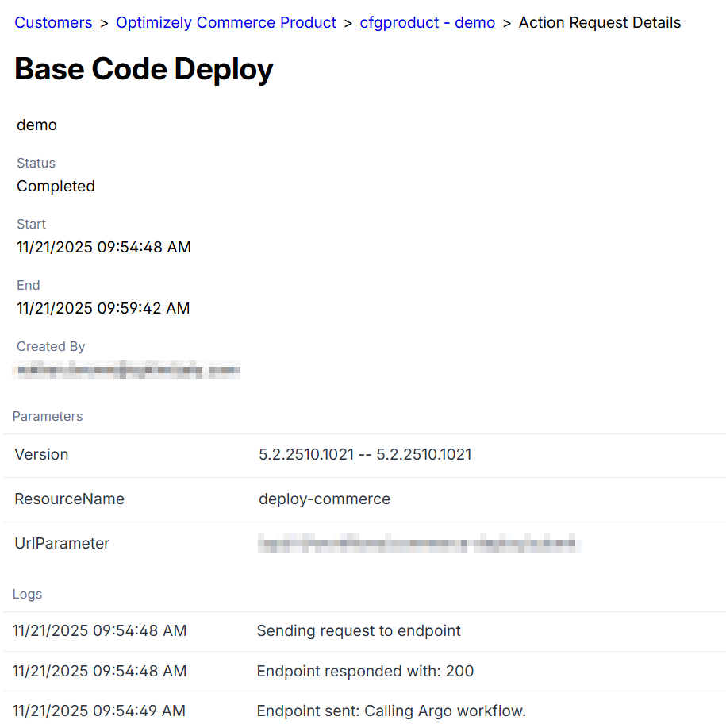Image resolution: width=726 pixels, height=728 pixels.
Task: Click the blurred UrlParameter value
Action: point(418,545)
